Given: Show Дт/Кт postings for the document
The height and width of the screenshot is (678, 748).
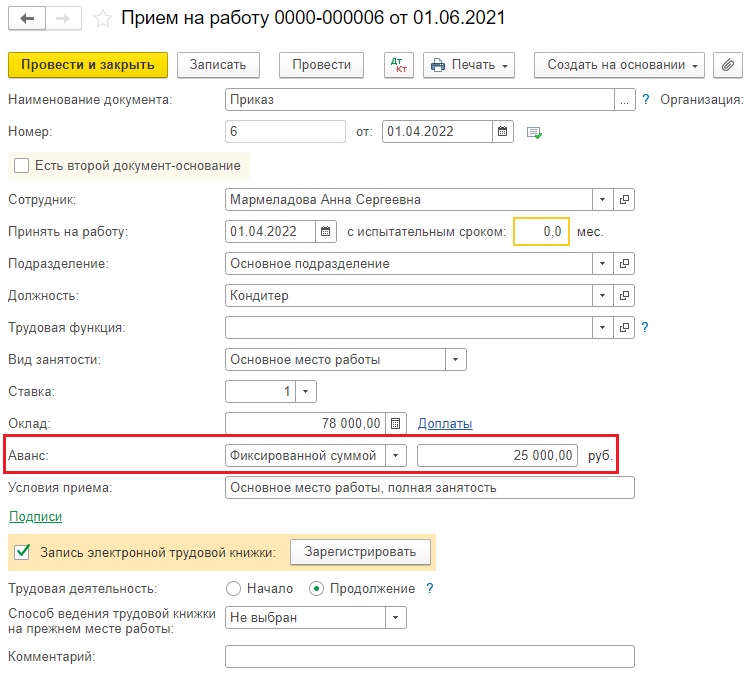Looking at the screenshot, I should click(x=399, y=65).
